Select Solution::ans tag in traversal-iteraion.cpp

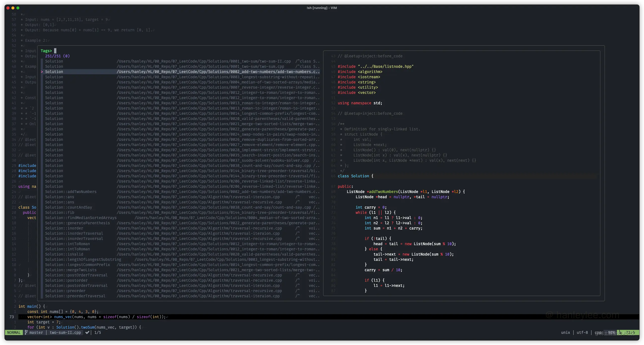tap(180, 197)
